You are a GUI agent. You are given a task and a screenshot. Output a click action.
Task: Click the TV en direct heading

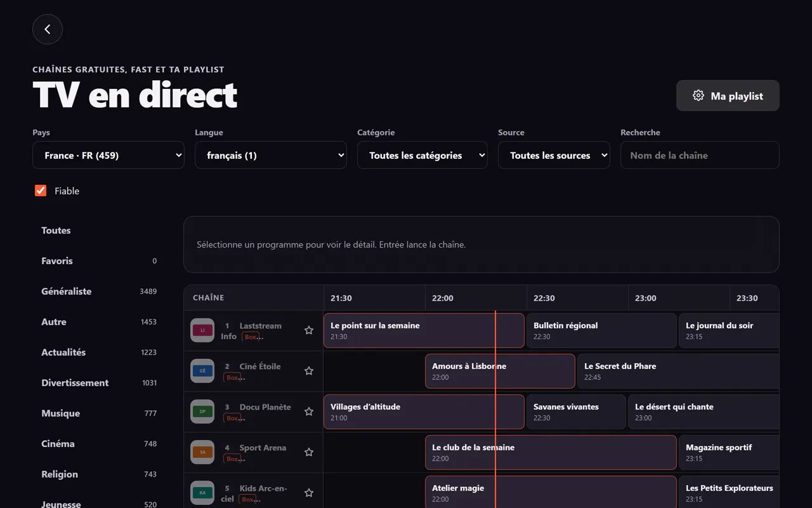134,95
